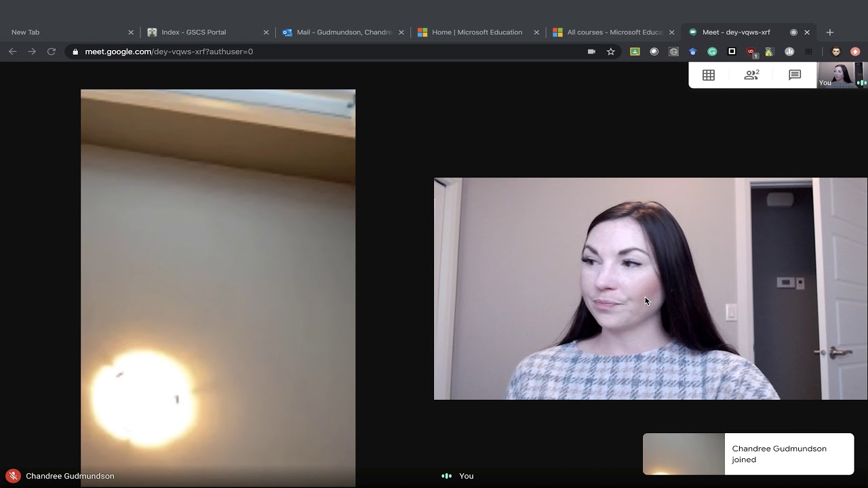Click the orange update arrow icon
This screenshot has width=868, height=488.
(855, 52)
